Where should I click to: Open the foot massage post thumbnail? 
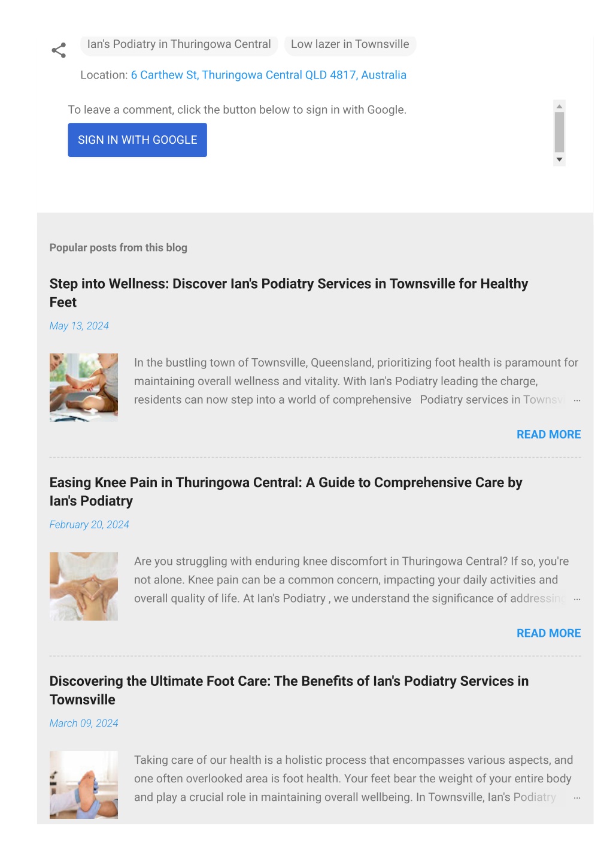click(84, 388)
